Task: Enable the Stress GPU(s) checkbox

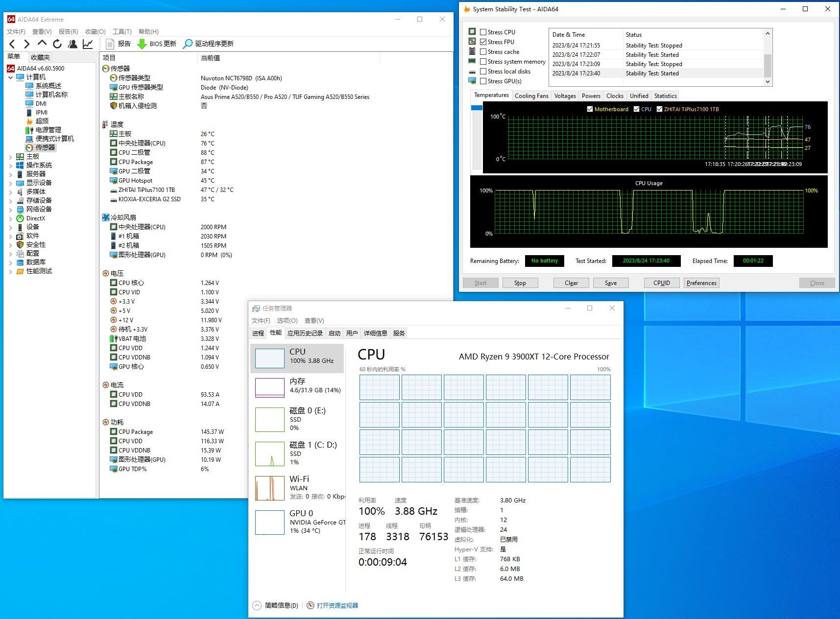Action: (483, 81)
